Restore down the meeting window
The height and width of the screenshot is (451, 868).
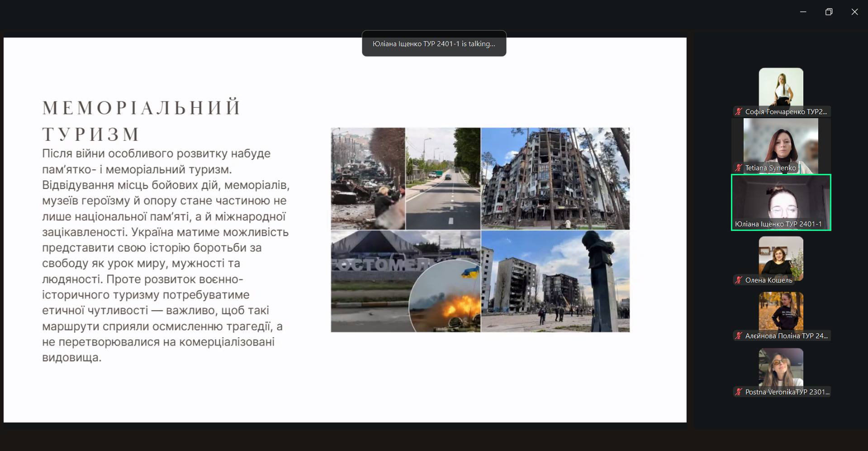[829, 12]
